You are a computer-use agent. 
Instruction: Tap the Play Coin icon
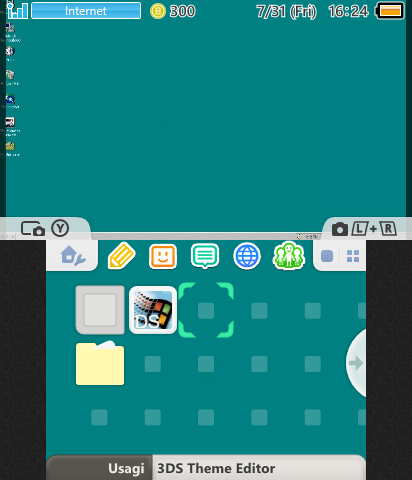click(158, 11)
